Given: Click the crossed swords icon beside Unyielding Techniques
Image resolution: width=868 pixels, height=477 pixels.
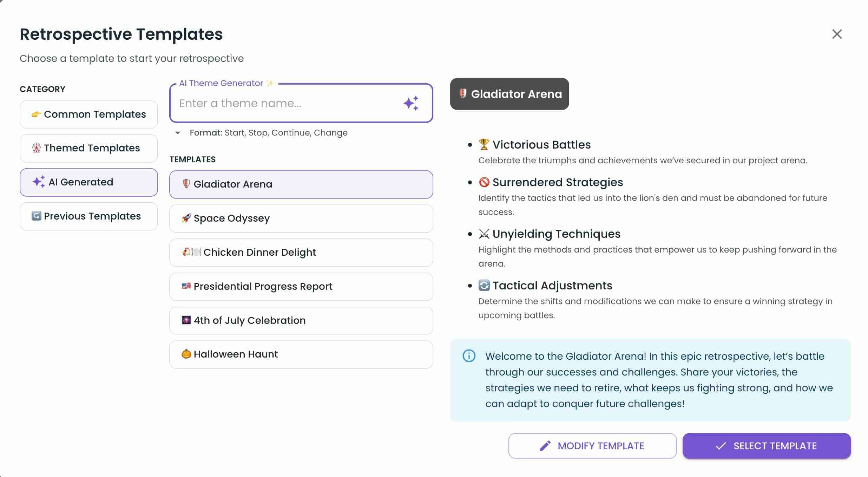Looking at the screenshot, I should pos(484,234).
